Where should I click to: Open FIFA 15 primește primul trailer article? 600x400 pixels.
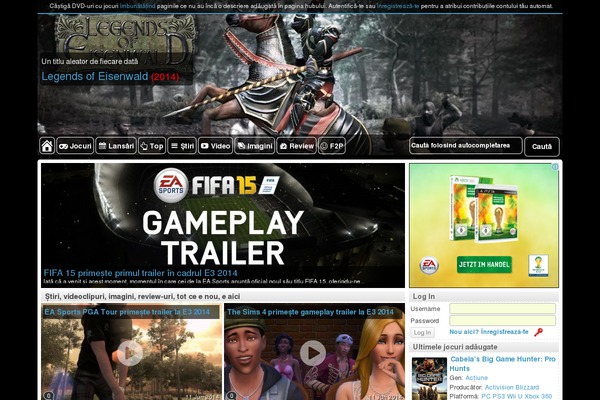pyautogui.click(x=140, y=273)
